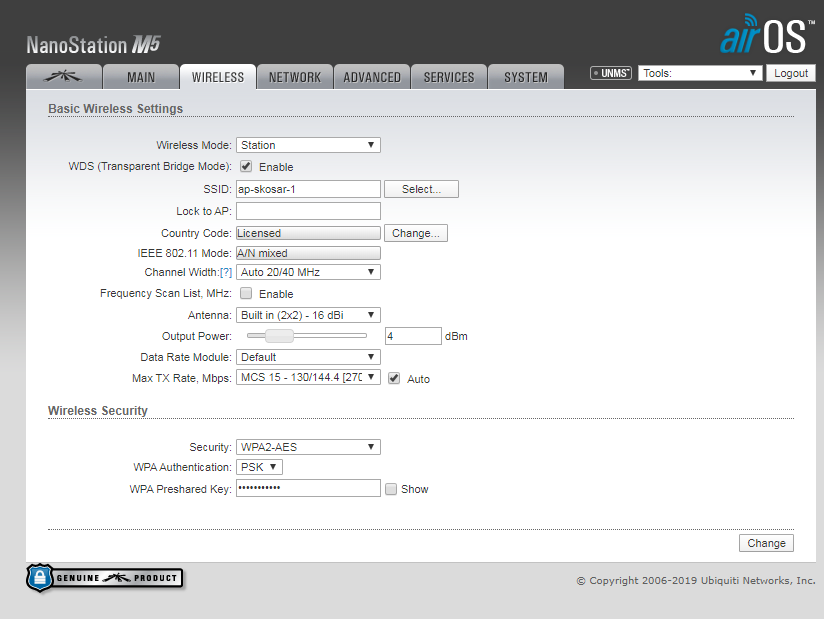Open the ADVANCED tab
Screen dimensions: 824x619
372,77
